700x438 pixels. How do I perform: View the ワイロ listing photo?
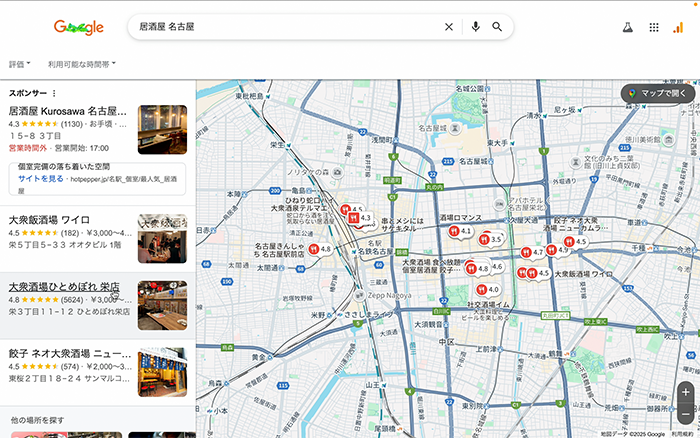[162, 238]
